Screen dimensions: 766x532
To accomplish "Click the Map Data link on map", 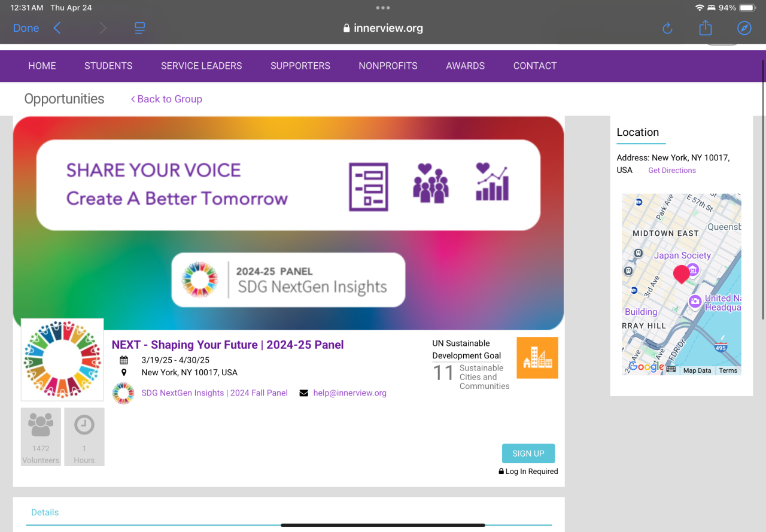I will pyautogui.click(x=697, y=370).
